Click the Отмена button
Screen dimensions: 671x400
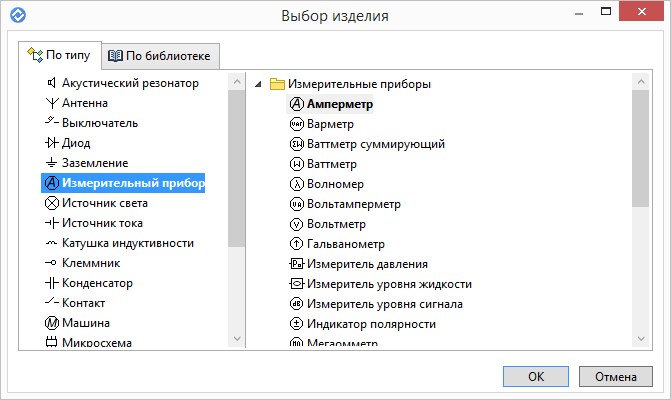pyautogui.click(x=616, y=376)
